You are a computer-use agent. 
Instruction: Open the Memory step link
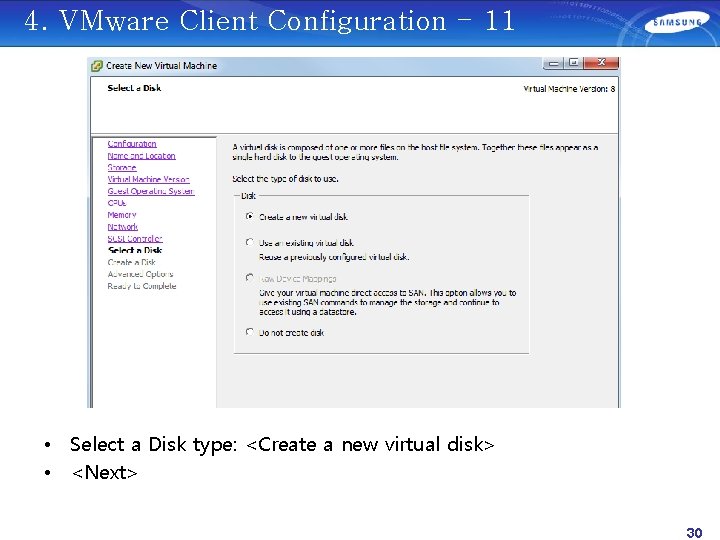click(x=122, y=215)
